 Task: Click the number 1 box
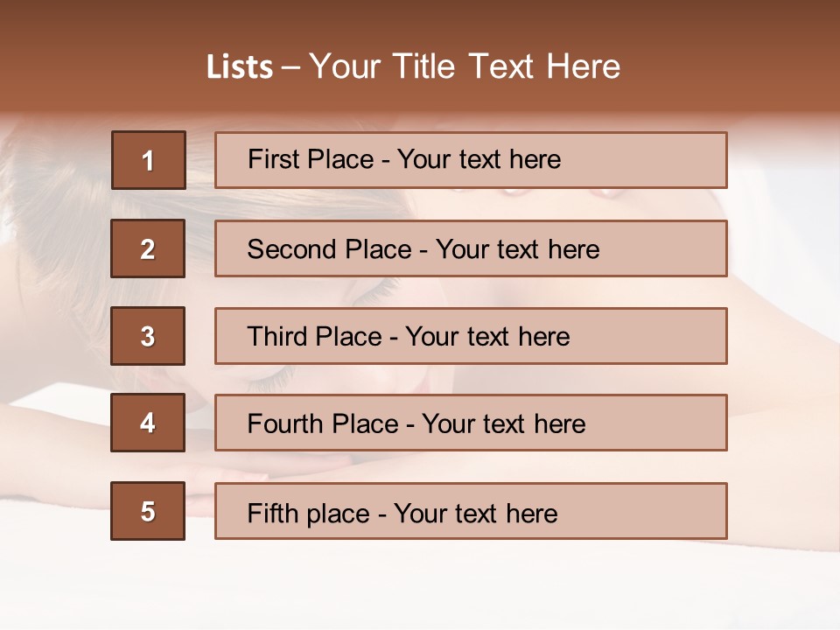[x=148, y=160]
